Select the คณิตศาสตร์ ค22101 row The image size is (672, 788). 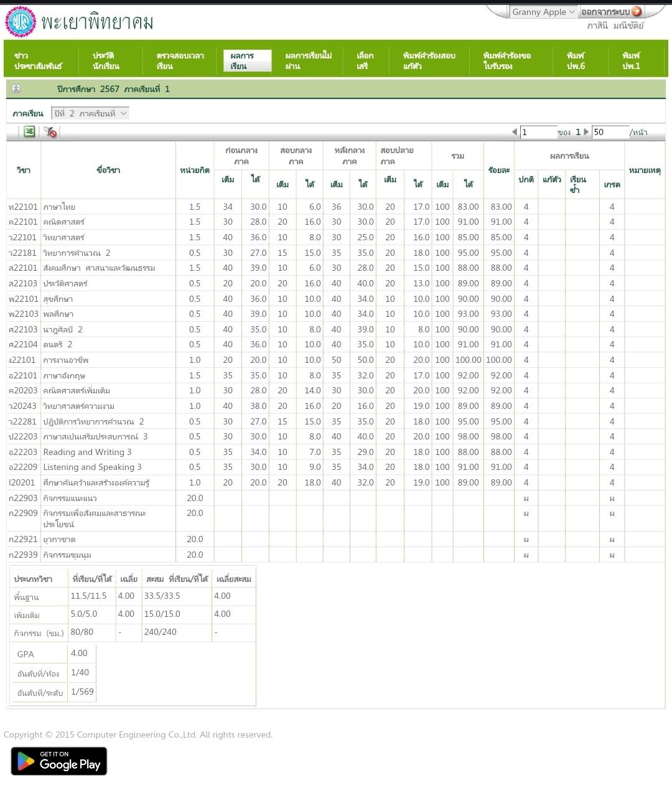[x=336, y=222]
